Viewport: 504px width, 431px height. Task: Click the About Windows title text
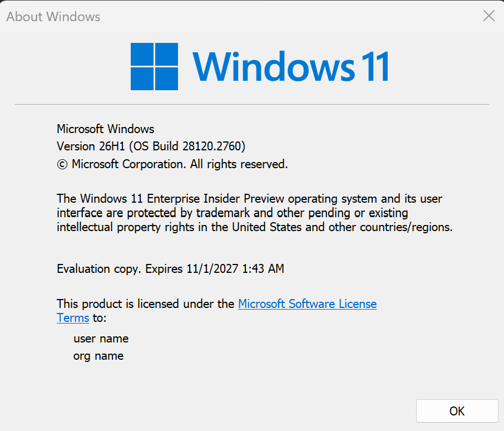pos(53,16)
